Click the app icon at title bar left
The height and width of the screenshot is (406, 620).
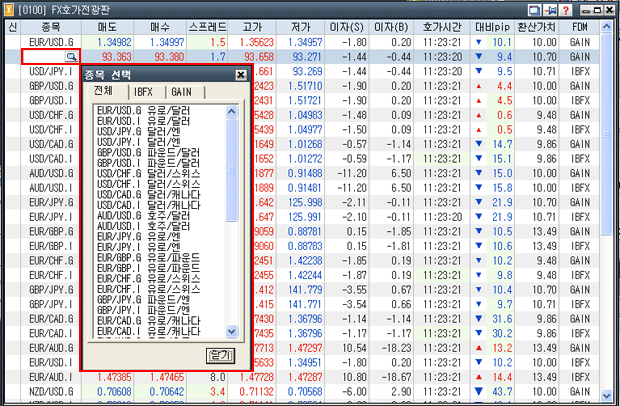tap(9, 9)
